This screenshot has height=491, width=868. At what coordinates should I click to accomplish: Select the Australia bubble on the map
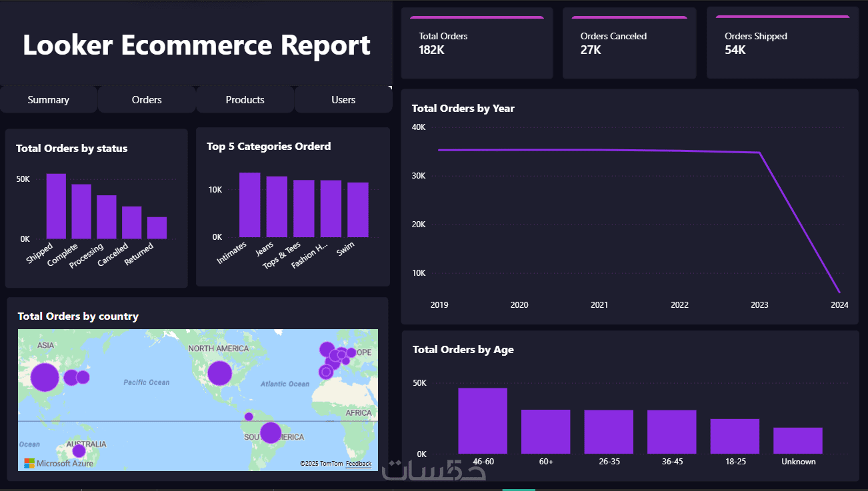[79, 451]
